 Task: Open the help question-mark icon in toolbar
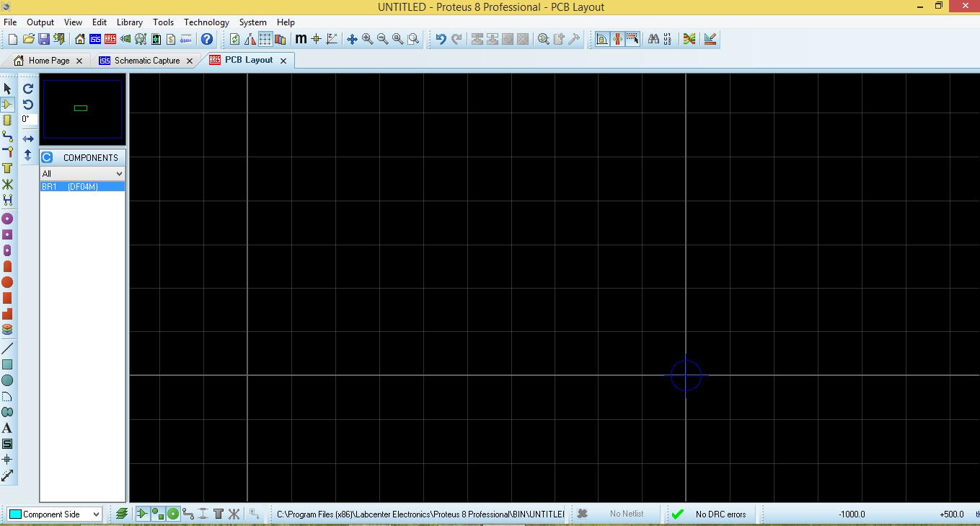[x=207, y=39]
